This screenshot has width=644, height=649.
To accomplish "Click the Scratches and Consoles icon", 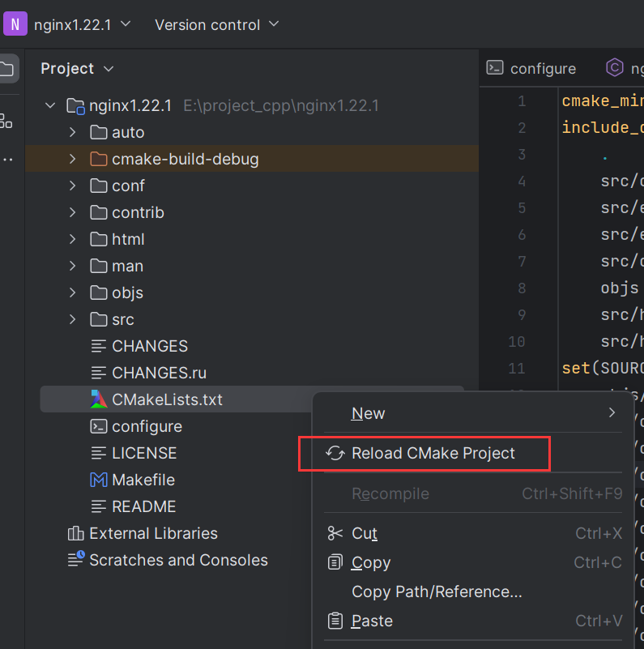I will click(x=76, y=559).
